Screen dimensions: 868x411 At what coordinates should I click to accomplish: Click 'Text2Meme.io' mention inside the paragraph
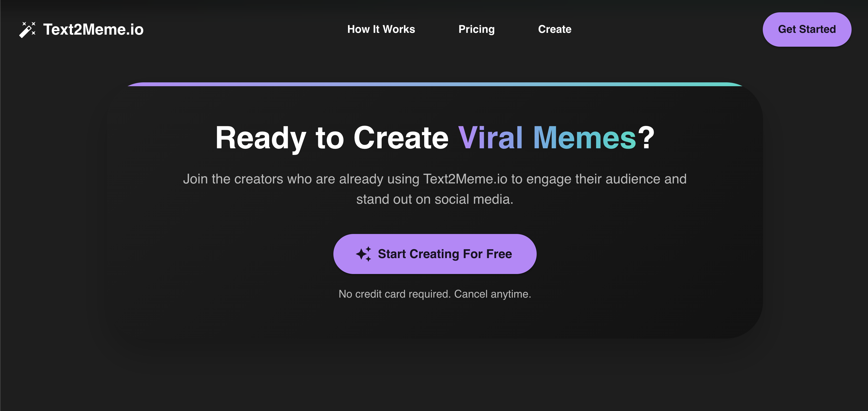coord(465,179)
